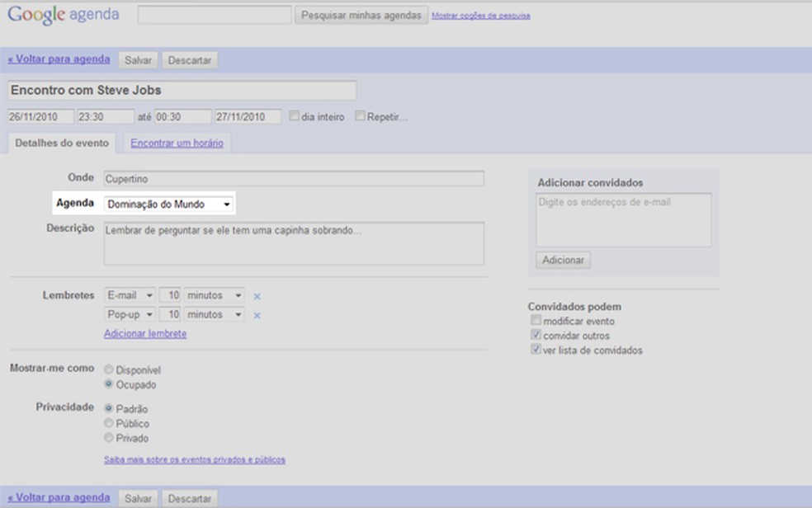812x508 pixels.
Task: Click 'Adicionar' guests button
Action: tap(563, 260)
